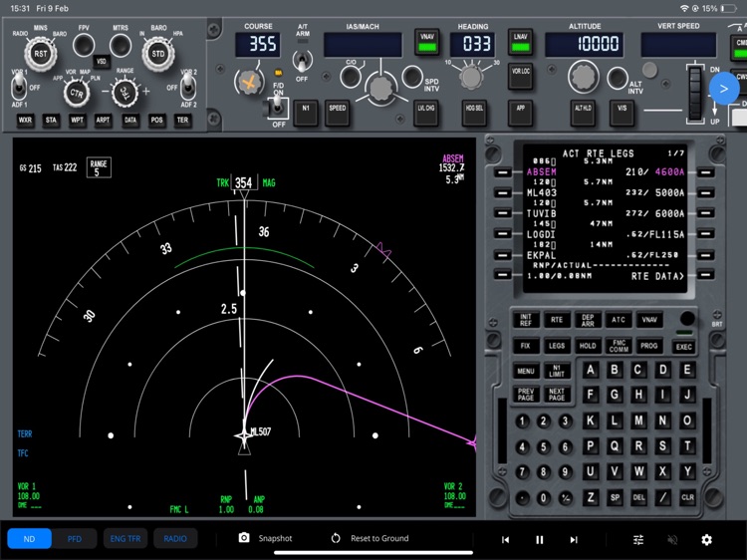Toggle the HDG SEL mode button
Image resolution: width=747 pixels, height=560 pixels.
click(x=474, y=114)
